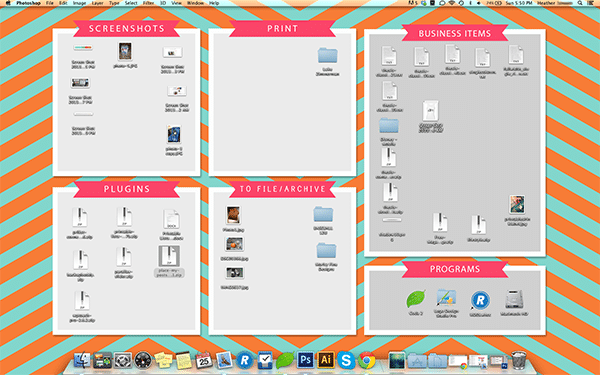
Task: Select the highlighted zip file in Plugins
Action: (x=169, y=256)
